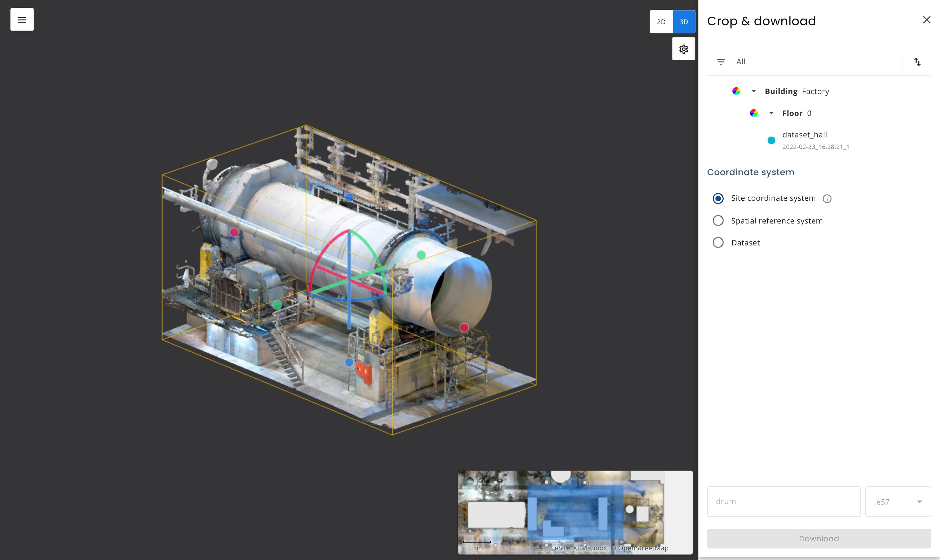The width and height of the screenshot is (940, 560).
Task: Select the dataset_hall status dot
Action: click(x=771, y=140)
